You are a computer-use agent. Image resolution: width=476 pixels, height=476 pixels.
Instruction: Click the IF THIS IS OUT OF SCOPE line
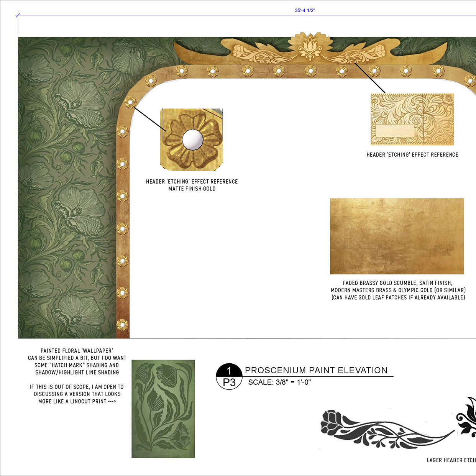pyautogui.click(x=77, y=387)
